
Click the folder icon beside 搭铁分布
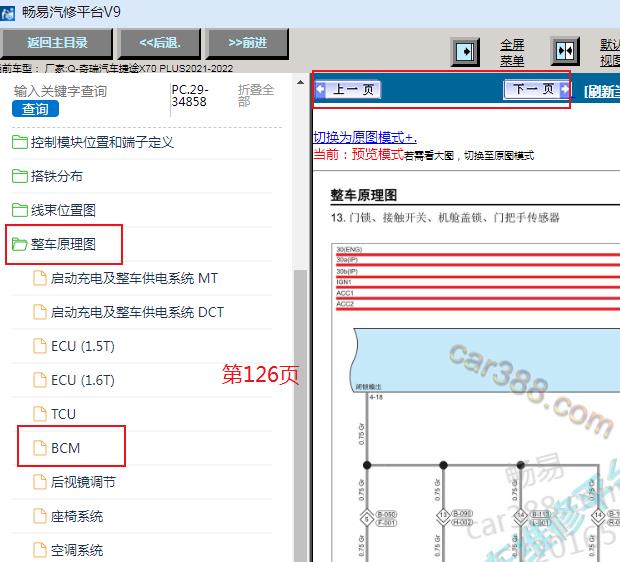coord(19,176)
